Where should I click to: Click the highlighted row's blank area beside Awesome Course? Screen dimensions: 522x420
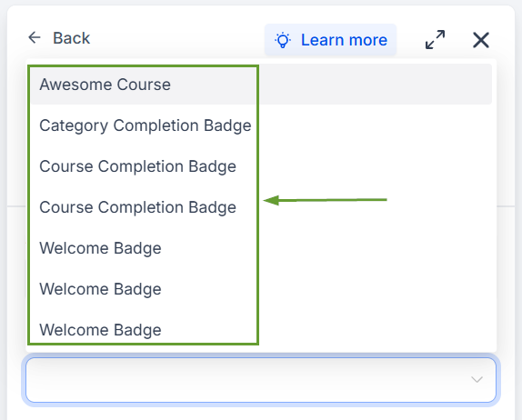tap(376, 85)
